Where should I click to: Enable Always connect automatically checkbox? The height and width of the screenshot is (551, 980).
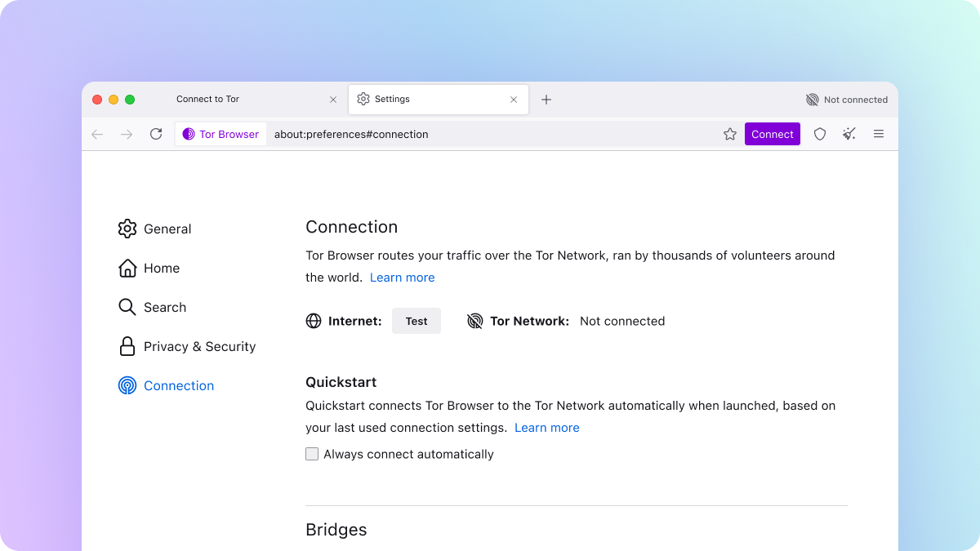click(312, 454)
